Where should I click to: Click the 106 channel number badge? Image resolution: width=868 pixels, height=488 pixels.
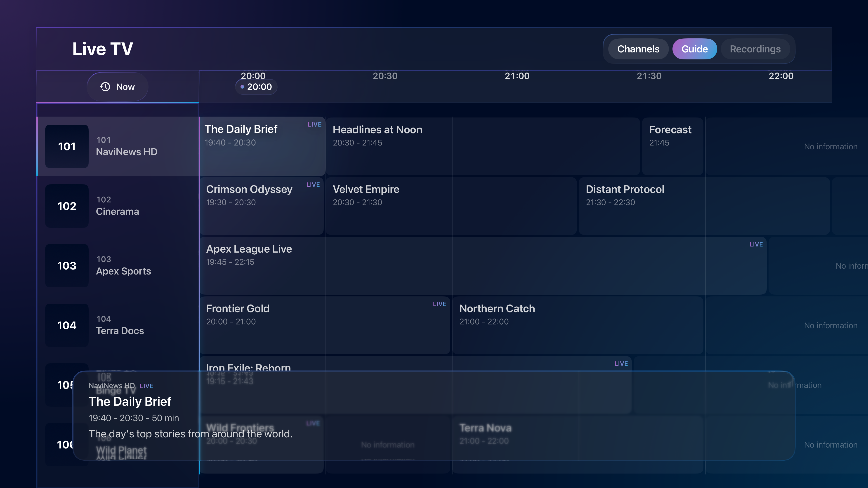(x=59, y=445)
